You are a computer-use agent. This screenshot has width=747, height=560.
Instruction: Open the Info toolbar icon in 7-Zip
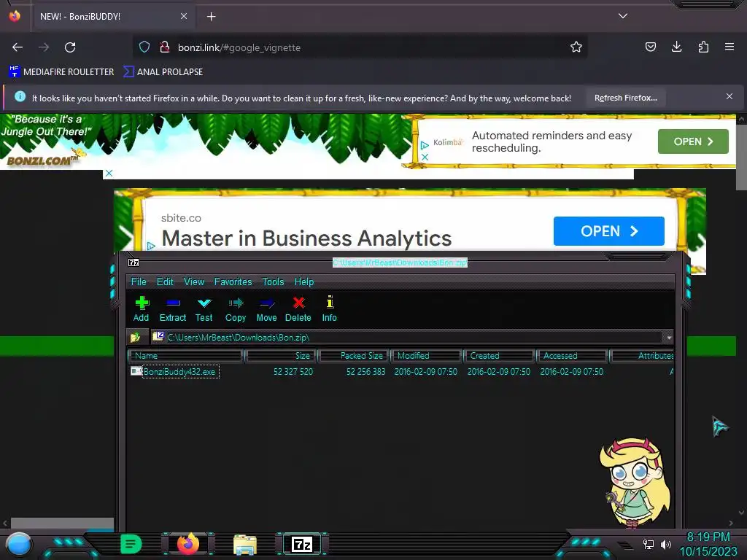(x=329, y=309)
